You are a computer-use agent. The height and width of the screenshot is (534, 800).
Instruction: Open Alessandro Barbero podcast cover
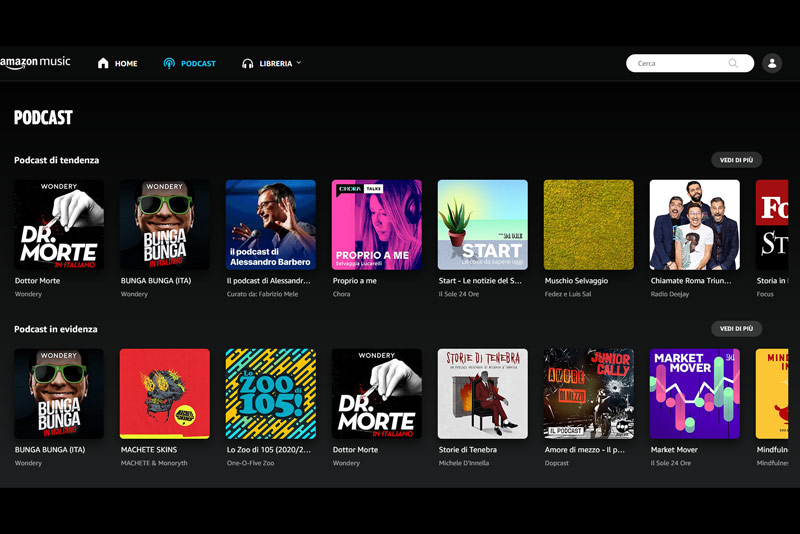tap(271, 224)
